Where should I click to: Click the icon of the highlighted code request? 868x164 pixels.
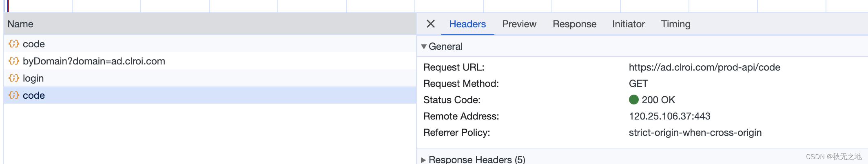(14, 95)
